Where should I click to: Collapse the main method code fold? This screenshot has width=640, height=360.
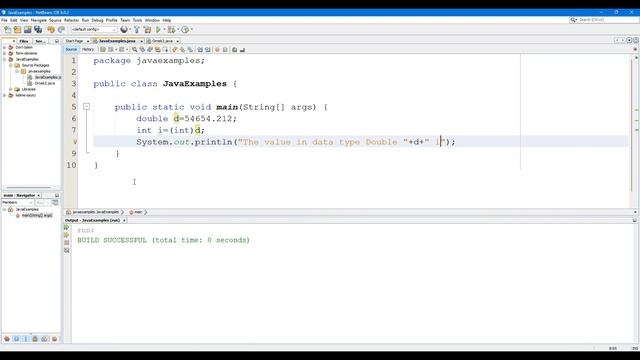[87, 107]
